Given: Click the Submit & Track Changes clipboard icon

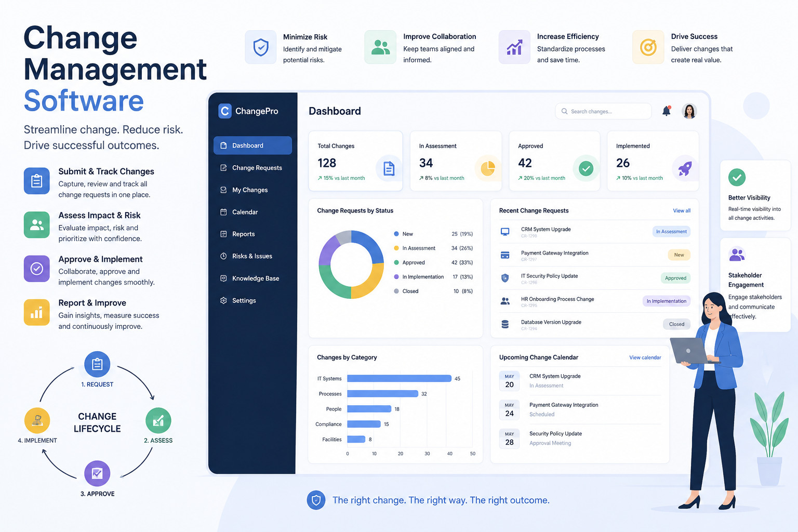Looking at the screenshot, I should (x=37, y=181).
